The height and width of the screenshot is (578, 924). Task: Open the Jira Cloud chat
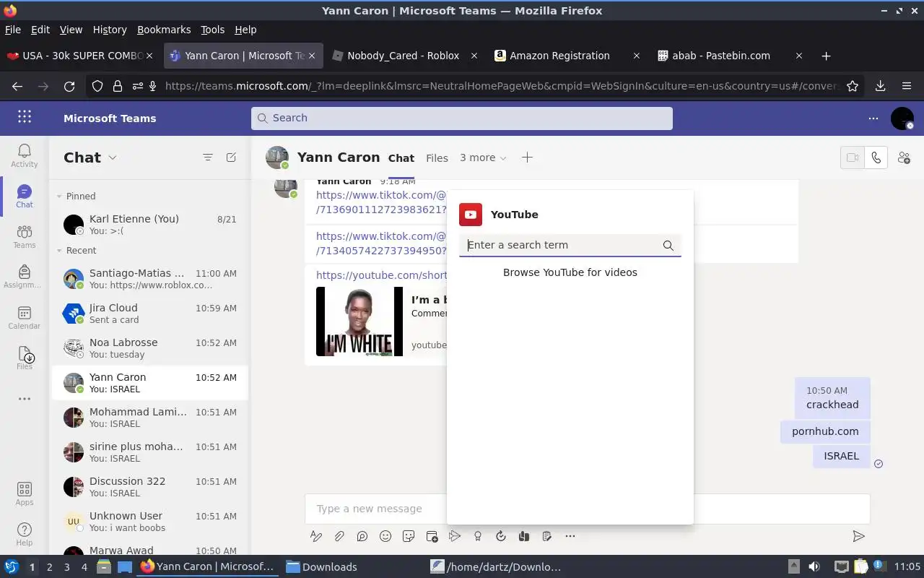pyautogui.click(x=149, y=314)
